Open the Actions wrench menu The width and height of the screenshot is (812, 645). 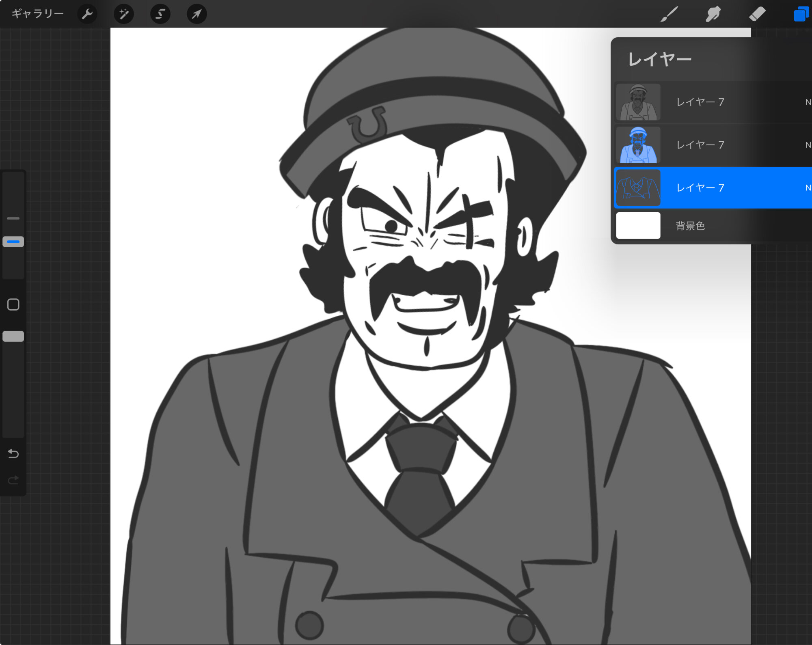(x=87, y=14)
